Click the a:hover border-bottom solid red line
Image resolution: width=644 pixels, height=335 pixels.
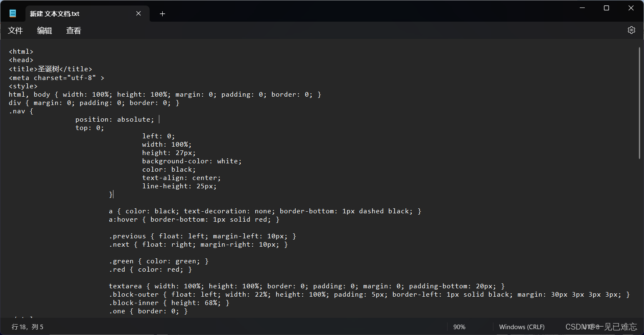194,220
